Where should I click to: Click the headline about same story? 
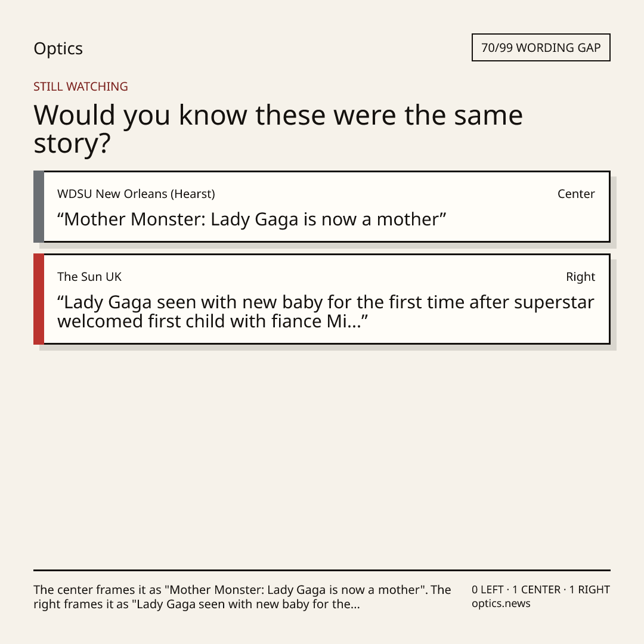click(278, 129)
